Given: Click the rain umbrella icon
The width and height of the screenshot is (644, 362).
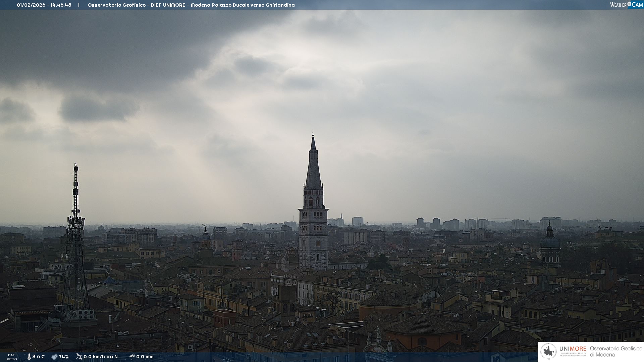Looking at the screenshot, I should coord(132,357).
